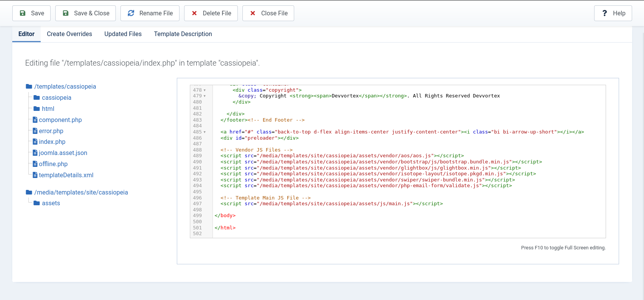The height and width of the screenshot is (300, 644).
Task: Click the Rename File button
Action: pos(150,13)
